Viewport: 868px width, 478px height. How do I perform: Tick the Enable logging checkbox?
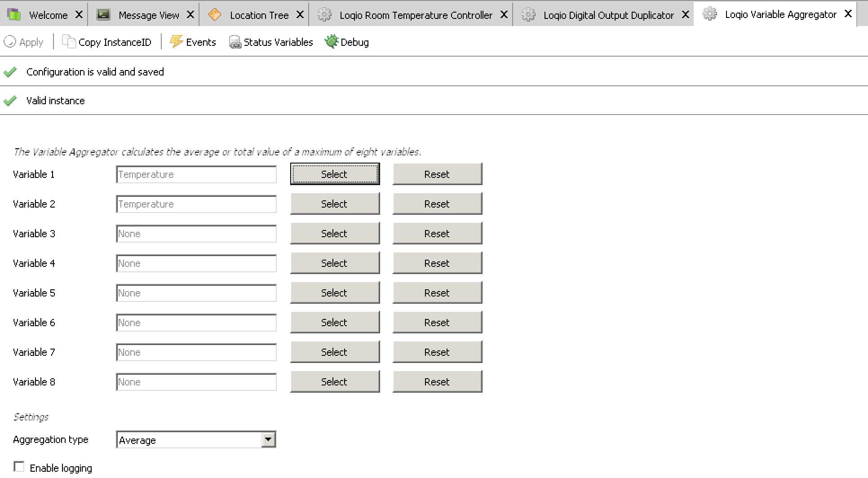point(19,466)
